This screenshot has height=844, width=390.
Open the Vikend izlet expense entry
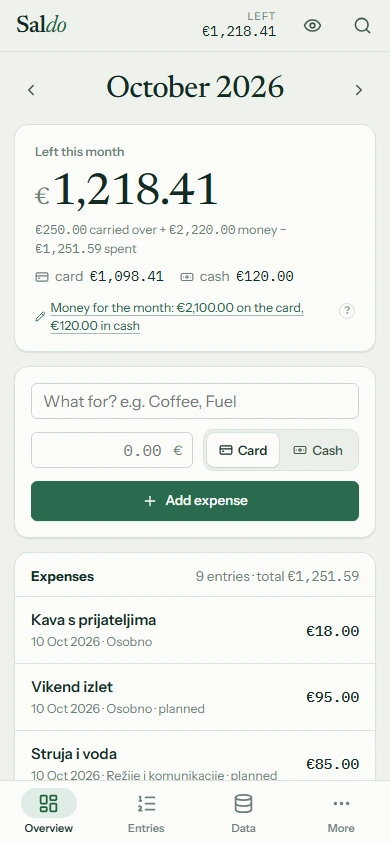point(195,697)
